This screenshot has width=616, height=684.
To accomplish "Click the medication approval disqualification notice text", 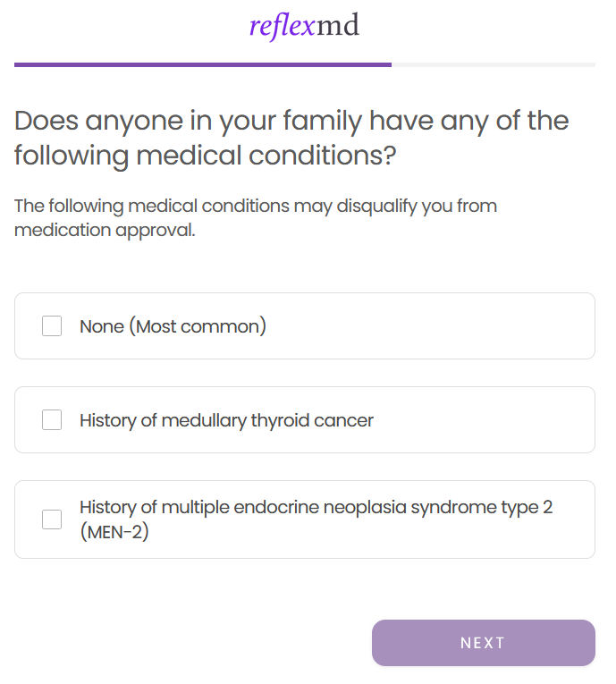I will click(256, 218).
